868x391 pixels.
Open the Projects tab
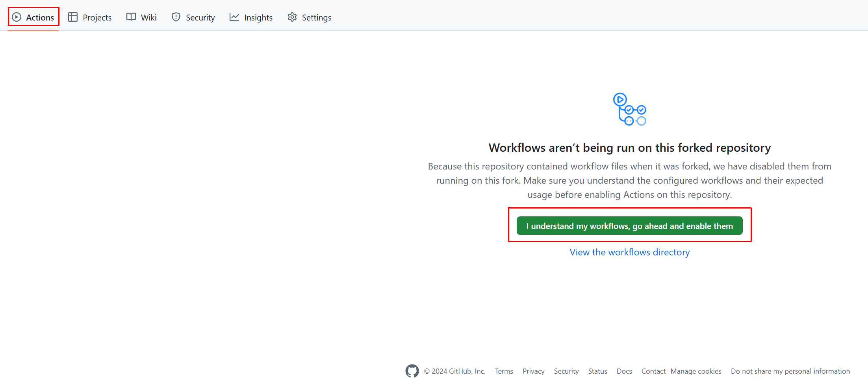[x=97, y=17]
